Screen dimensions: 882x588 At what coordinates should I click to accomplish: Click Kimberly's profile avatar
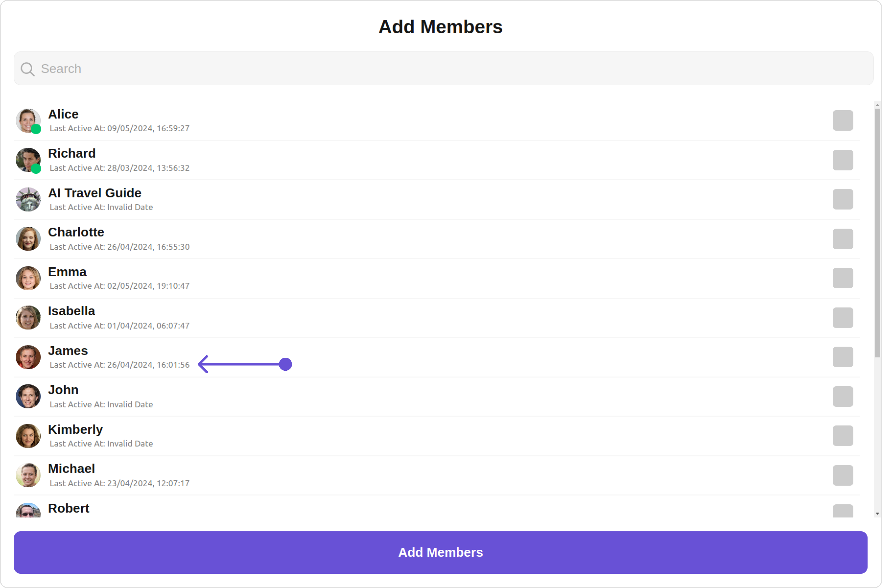(x=28, y=436)
